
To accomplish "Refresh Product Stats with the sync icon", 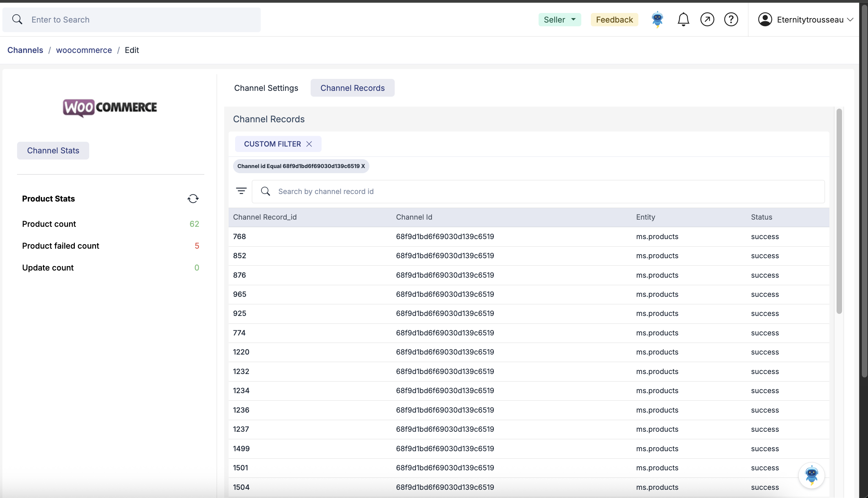I will pyautogui.click(x=193, y=199).
